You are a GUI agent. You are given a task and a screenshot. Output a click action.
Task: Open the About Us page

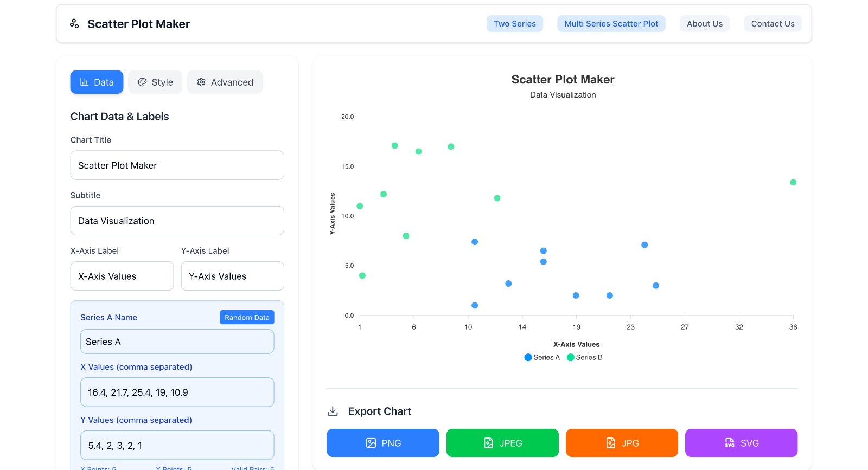tap(704, 23)
